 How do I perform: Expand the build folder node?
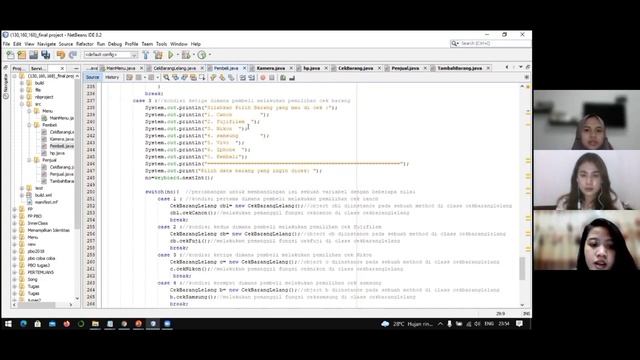22,83
